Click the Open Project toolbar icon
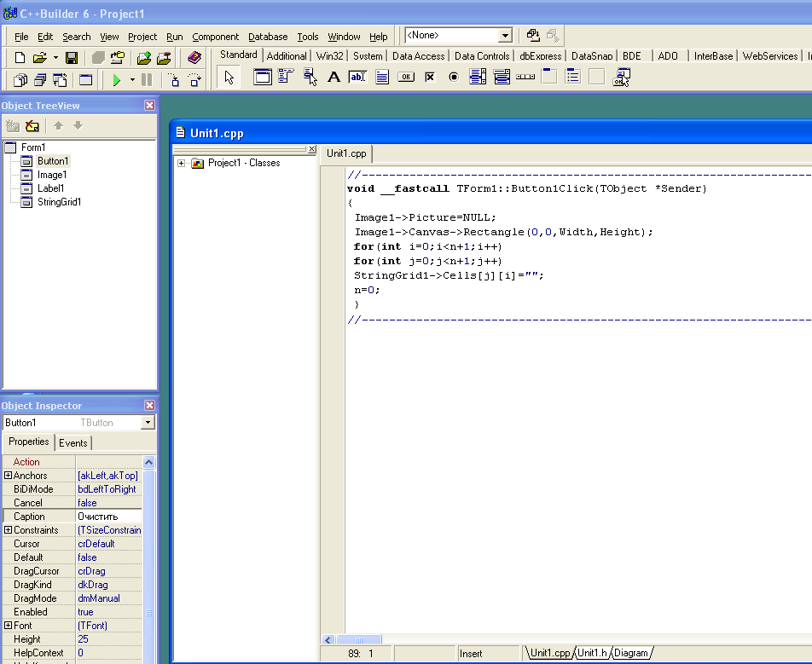This screenshot has height=664, width=812. [x=118, y=57]
